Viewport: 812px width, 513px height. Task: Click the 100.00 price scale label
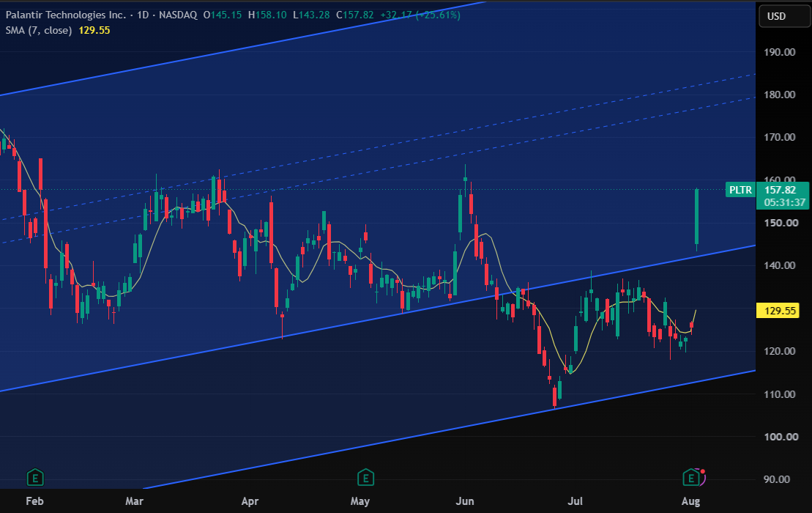pyautogui.click(x=781, y=437)
